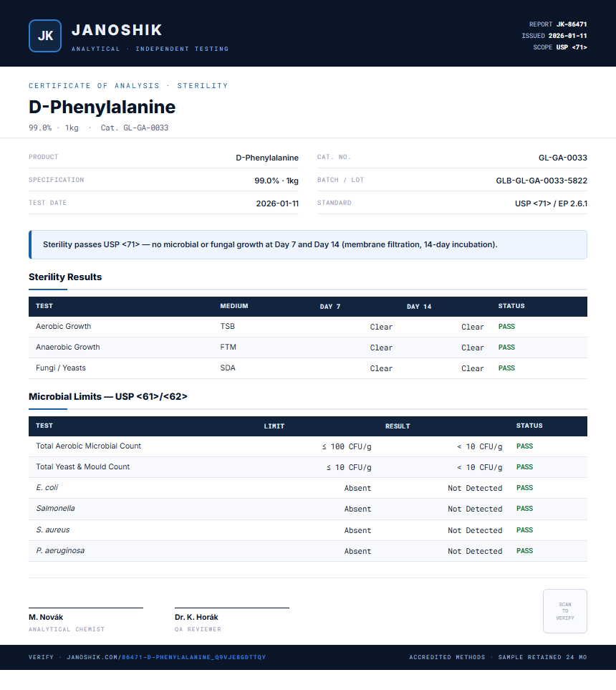
Task: Select issued date 2026-01-11 in header
Action: point(567,36)
